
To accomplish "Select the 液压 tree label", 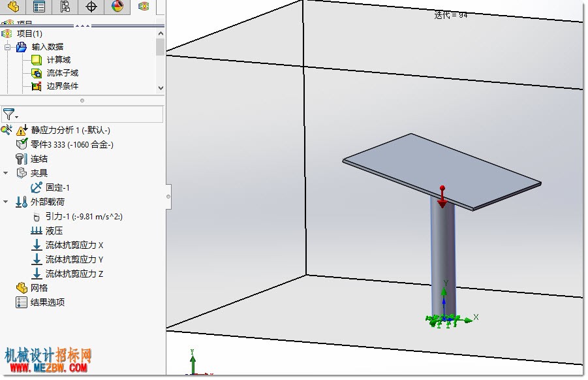I will [54, 230].
